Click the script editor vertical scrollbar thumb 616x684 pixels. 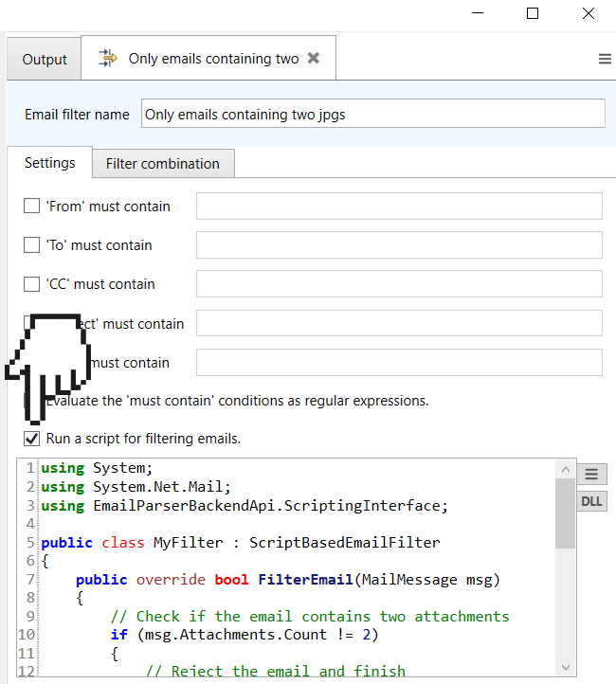tap(566, 513)
